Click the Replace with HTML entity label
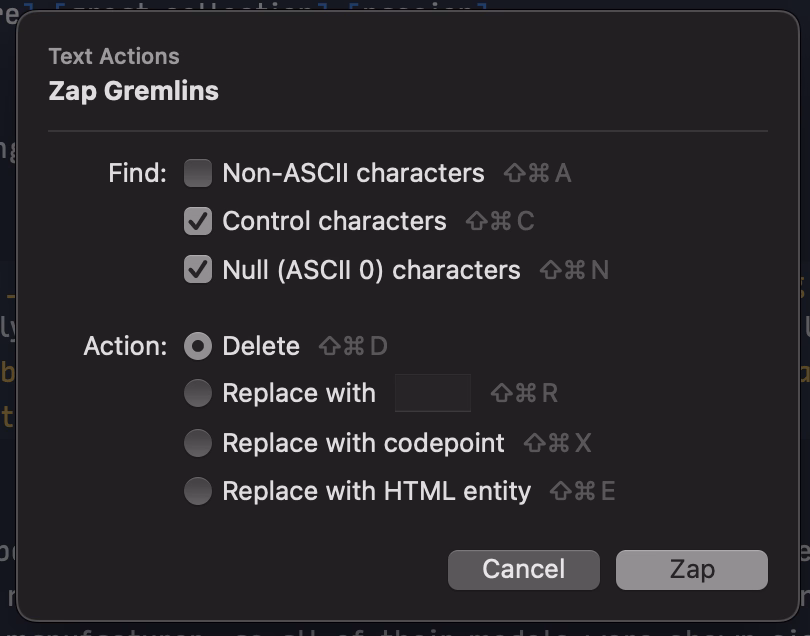The height and width of the screenshot is (636, 810). [376, 491]
